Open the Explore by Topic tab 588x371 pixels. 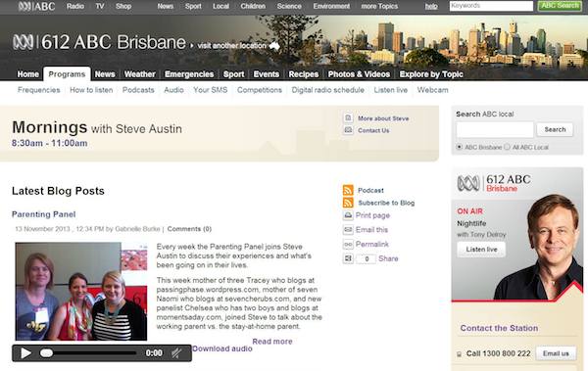(431, 74)
